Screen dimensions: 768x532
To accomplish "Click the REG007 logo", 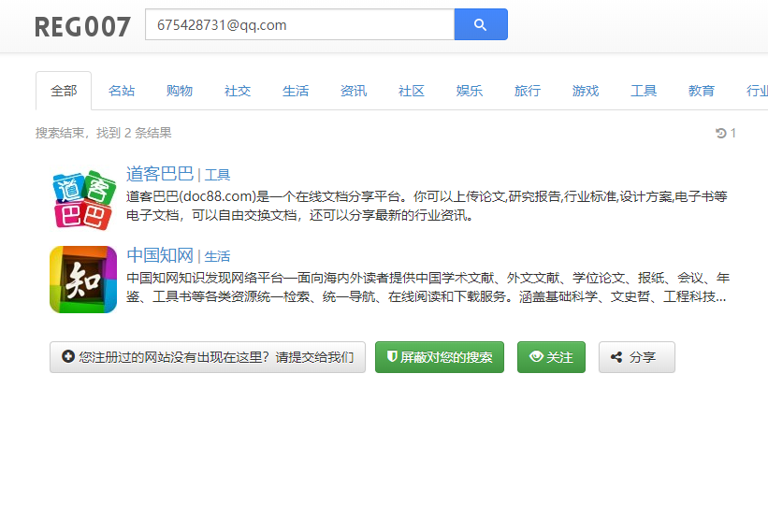I will click(x=82, y=26).
